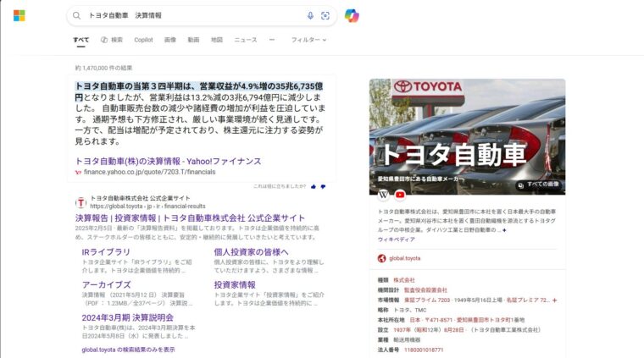Click the global.toyota globe icon

[381, 258]
